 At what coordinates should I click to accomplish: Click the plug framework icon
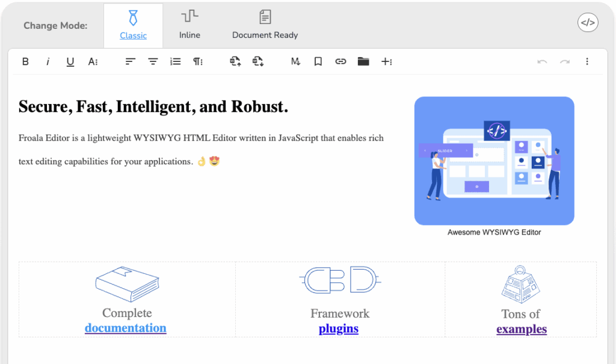point(340,280)
